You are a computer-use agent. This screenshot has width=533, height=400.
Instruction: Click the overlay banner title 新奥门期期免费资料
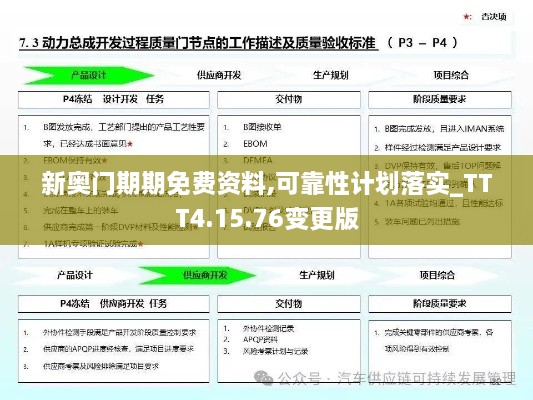[x=158, y=185]
